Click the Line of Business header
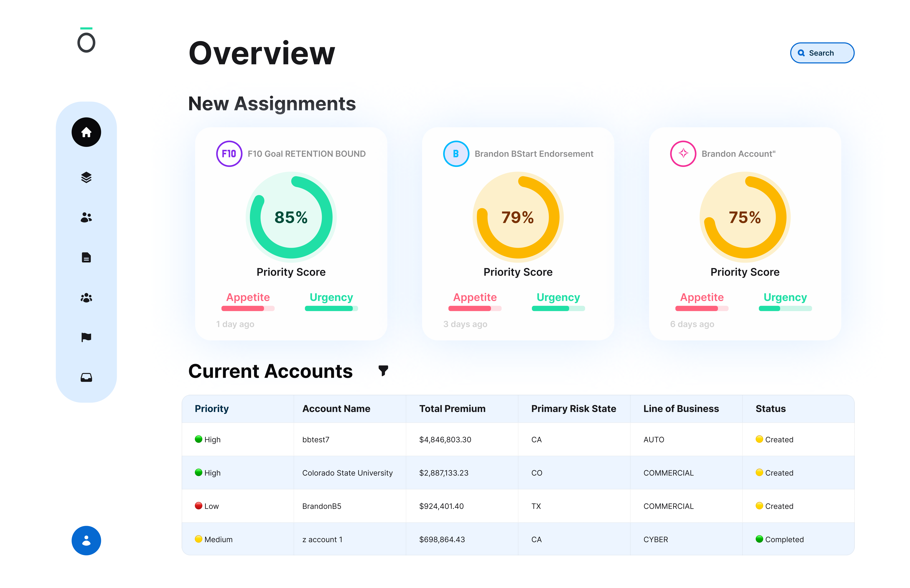This screenshot has width=910, height=588. tap(681, 409)
